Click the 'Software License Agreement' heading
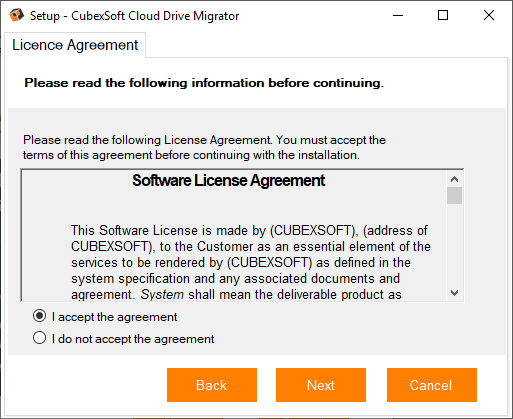 coord(229,181)
